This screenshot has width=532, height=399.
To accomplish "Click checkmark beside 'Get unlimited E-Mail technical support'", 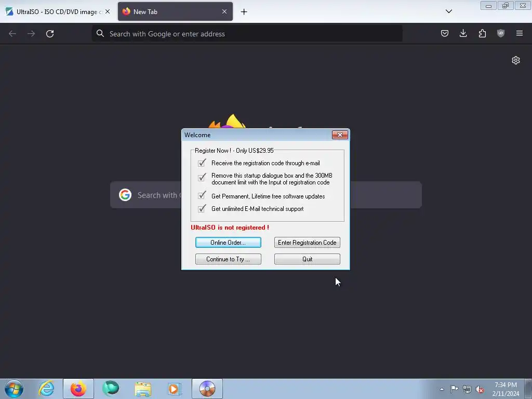I will (202, 208).
